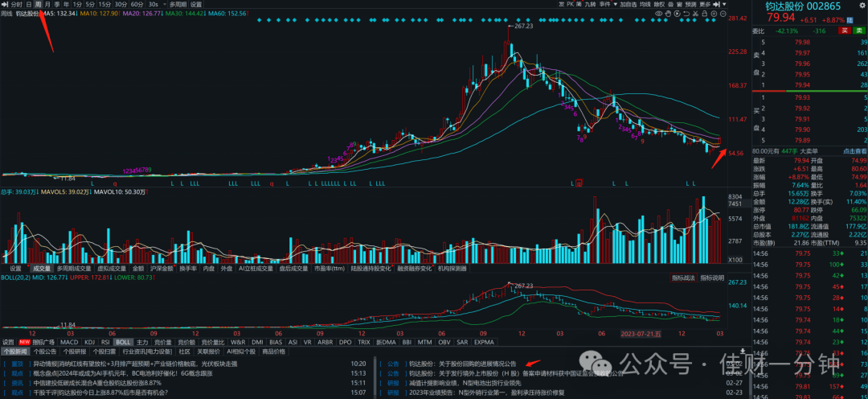868x399 pixels.
Task: Open the 事件 dropdown arrow
Action: click(615, 4)
